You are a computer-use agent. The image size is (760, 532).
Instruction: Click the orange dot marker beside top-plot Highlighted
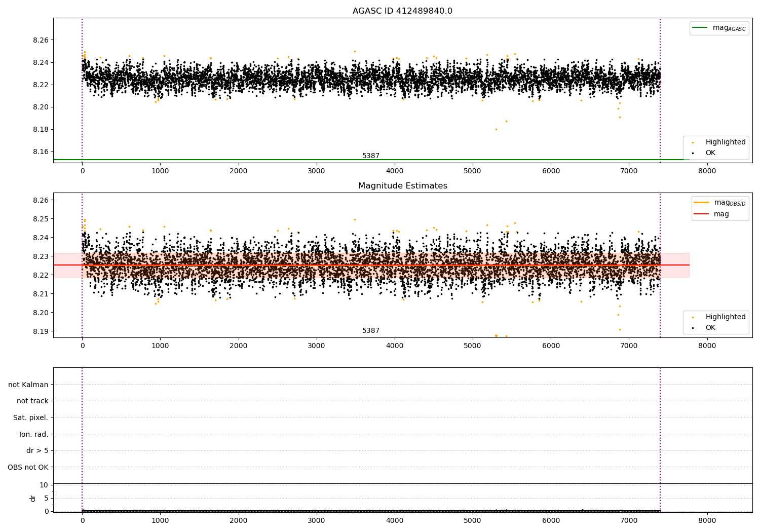(693, 143)
